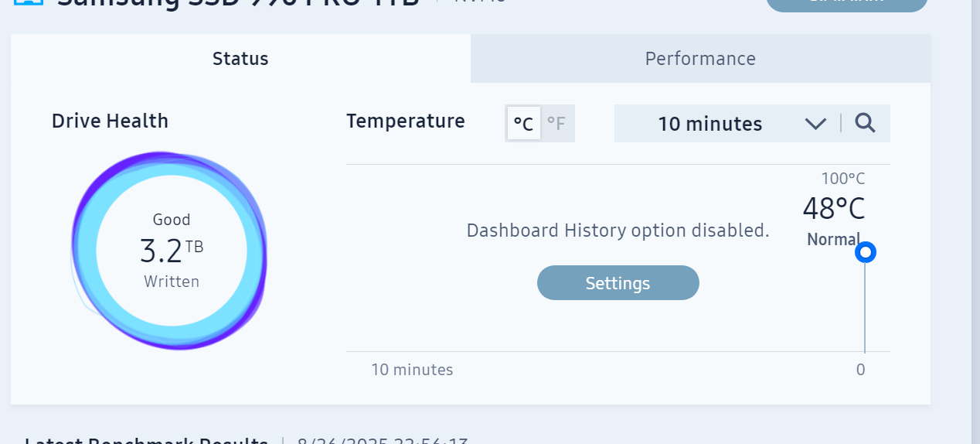Select Celsius temperature unit
980x444 pixels.
(x=524, y=124)
